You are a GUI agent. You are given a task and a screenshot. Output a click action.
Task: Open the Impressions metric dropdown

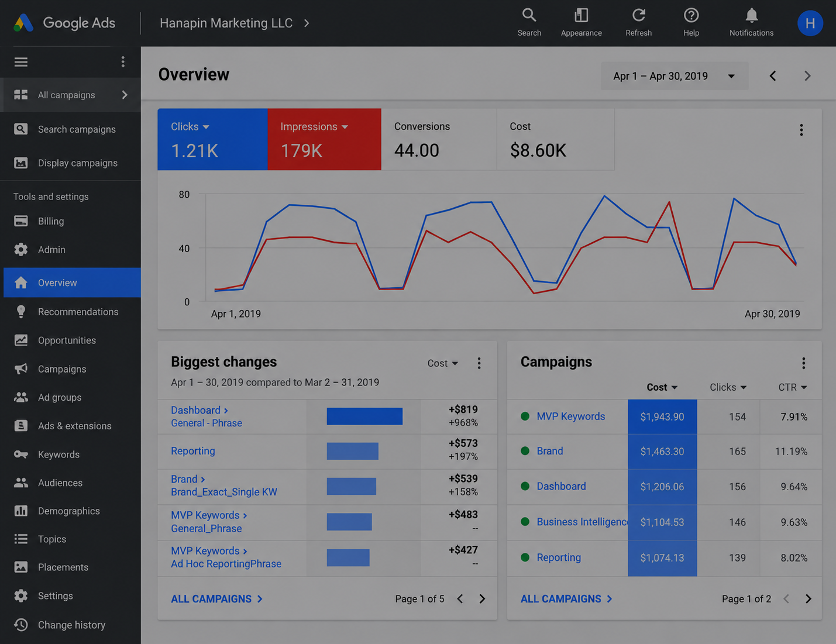pyautogui.click(x=314, y=127)
